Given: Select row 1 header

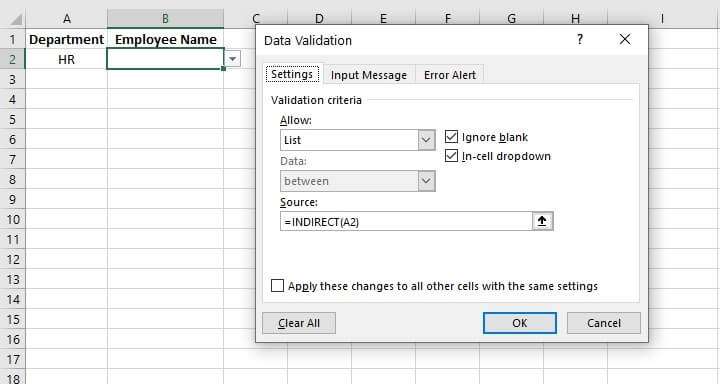Looking at the screenshot, I should click(12, 39).
